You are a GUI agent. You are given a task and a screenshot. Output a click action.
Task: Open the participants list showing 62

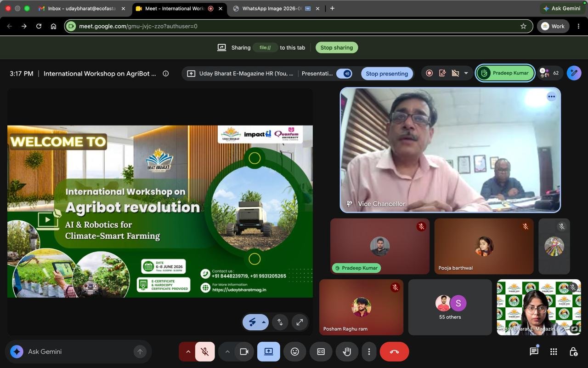(550, 73)
